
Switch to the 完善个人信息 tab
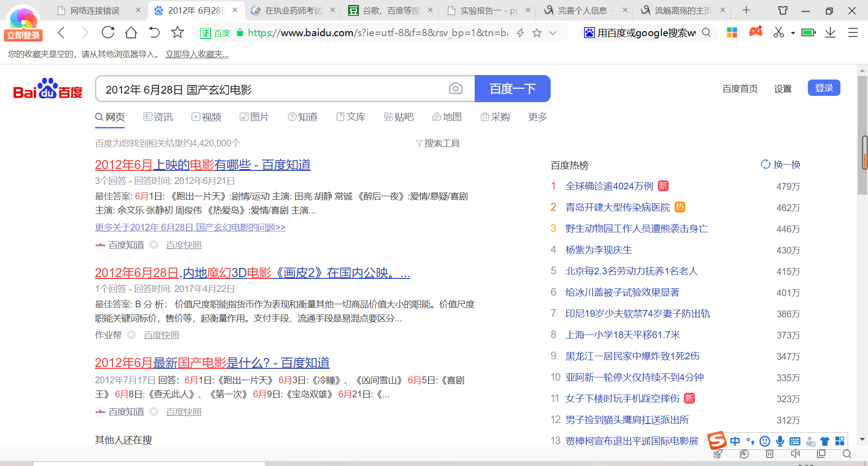585,10
